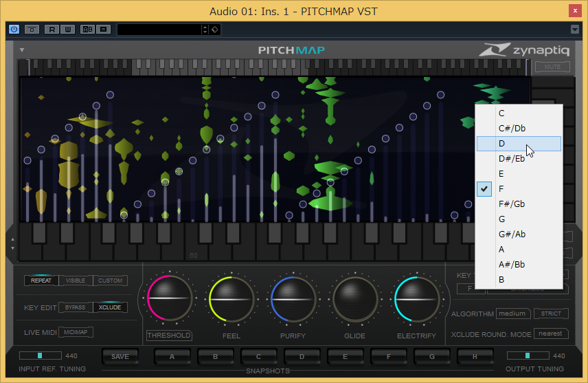Recall snapshot G
Viewport: 588px width, 383px height.
click(x=432, y=357)
